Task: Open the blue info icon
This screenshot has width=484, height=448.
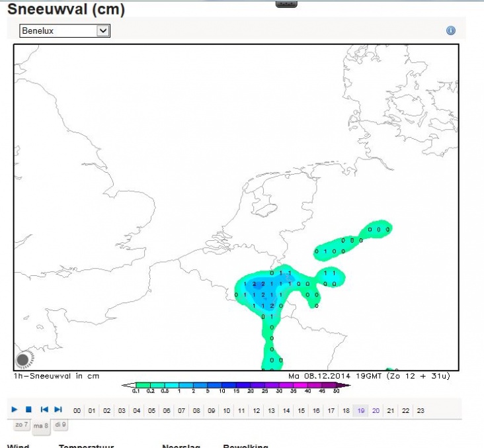Action: pos(451,30)
